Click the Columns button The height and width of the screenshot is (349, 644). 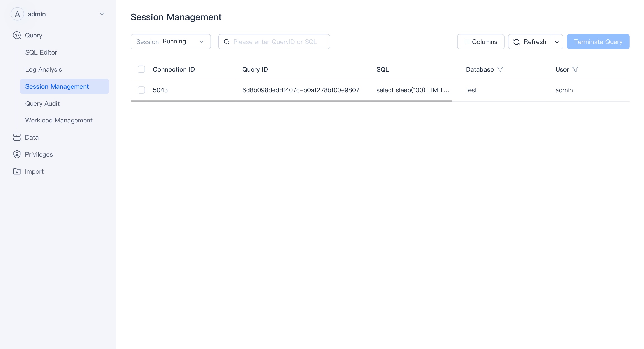[480, 42]
